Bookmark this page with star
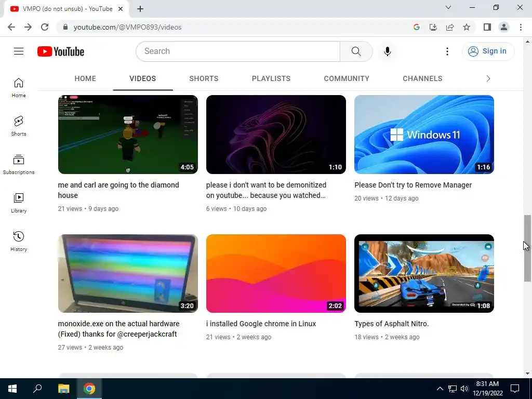Image resolution: width=532 pixels, height=399 pixels. [467, 27]
